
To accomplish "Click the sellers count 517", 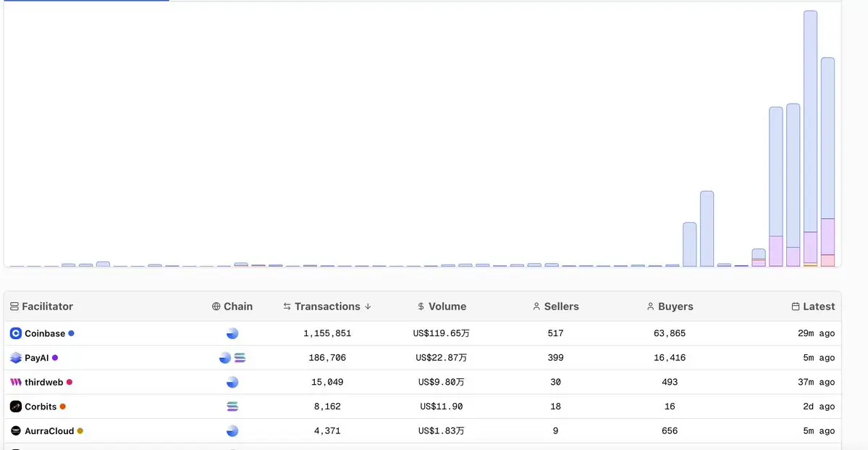I will coord(555,333).
